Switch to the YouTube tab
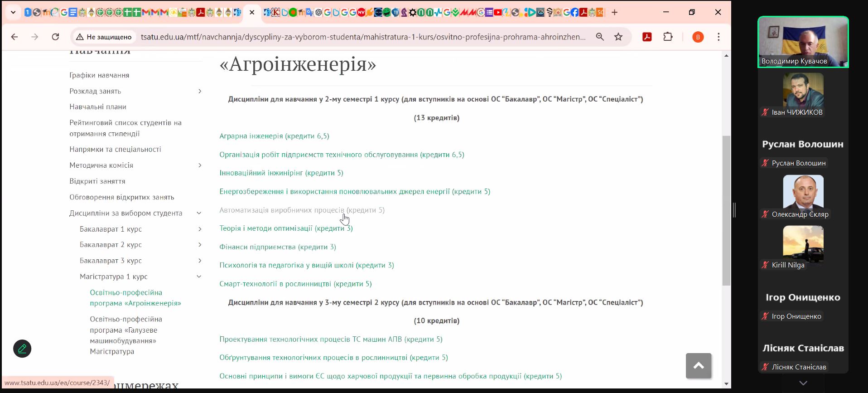This screenshot has height=393, width=868. point(498,12)
